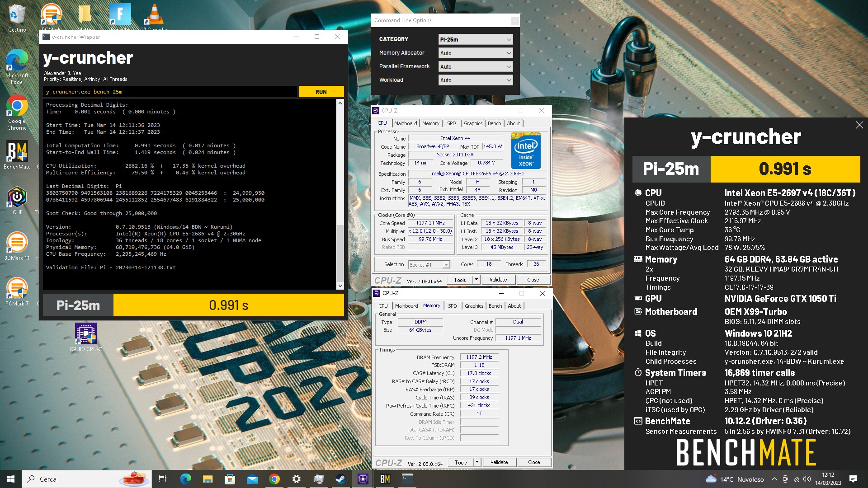The image size is (868, 488).
Task: Open the Workload dropdown
Action: 476,80
